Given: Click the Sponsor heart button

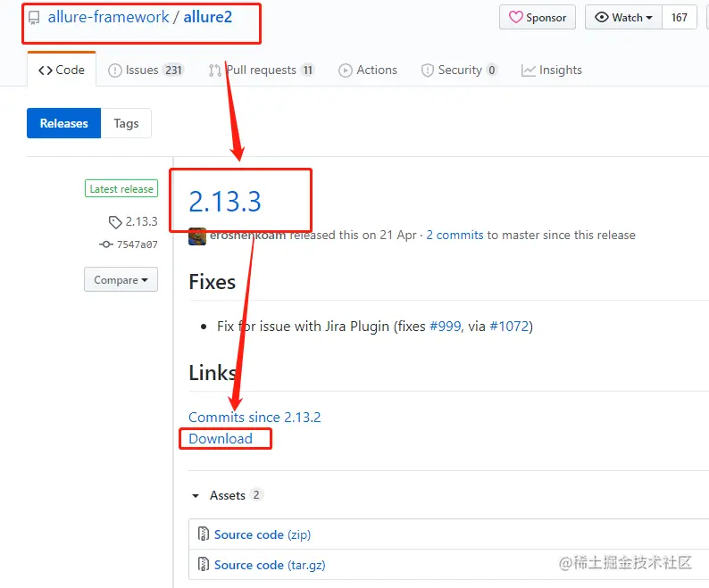Looking at the screenshot, I should point(538,17).
